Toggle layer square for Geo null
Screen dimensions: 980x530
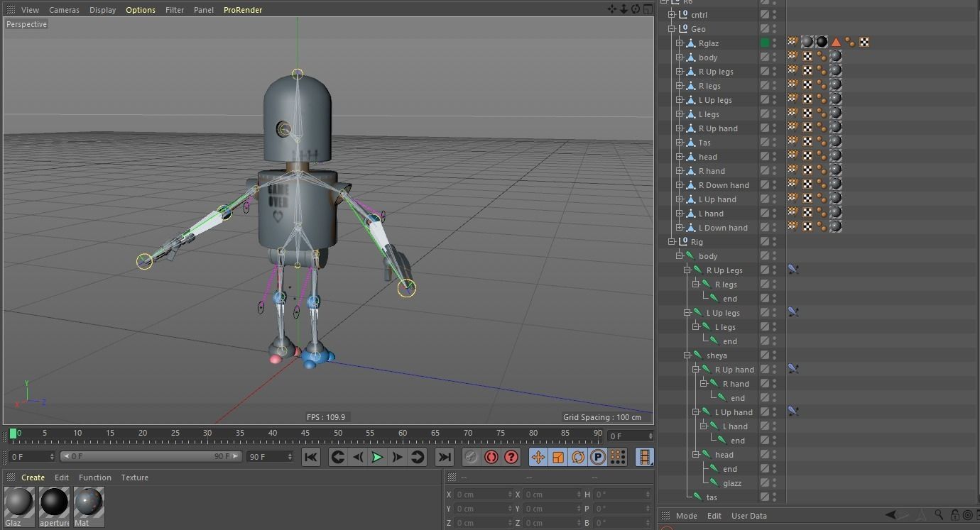click(x=765, y=28)
